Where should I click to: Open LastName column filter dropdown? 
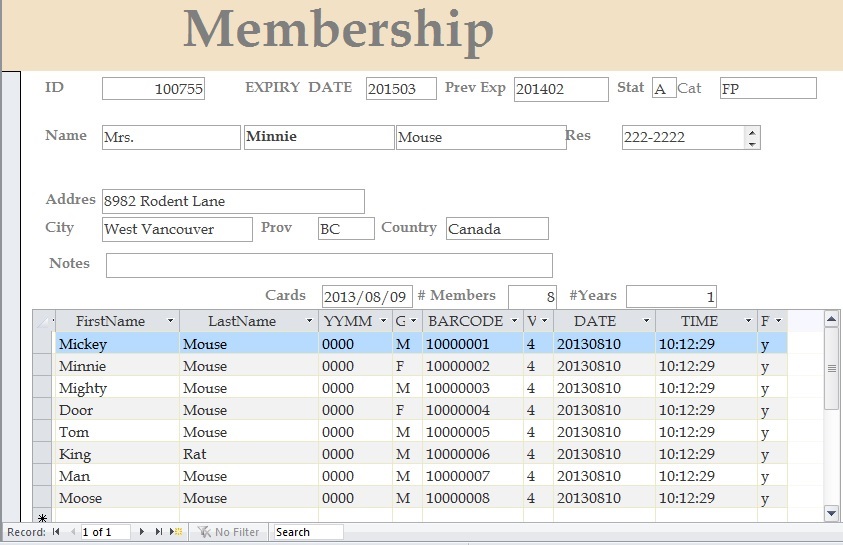tap(309, 321)
